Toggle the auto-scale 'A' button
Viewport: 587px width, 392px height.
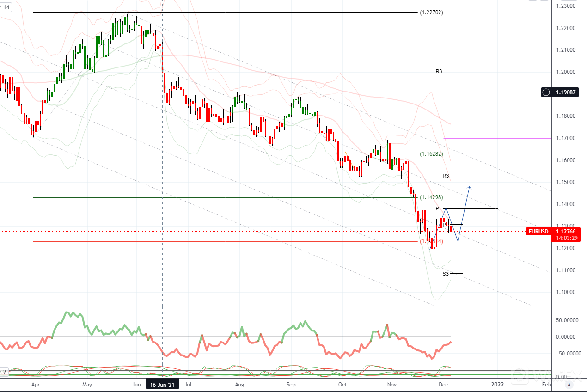point(569,384)
